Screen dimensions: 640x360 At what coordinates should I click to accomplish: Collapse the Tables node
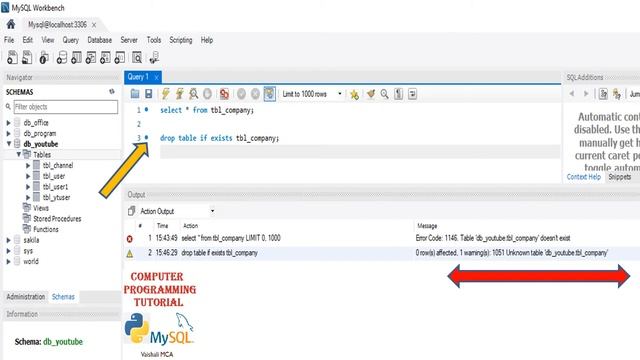coord(18,154)
